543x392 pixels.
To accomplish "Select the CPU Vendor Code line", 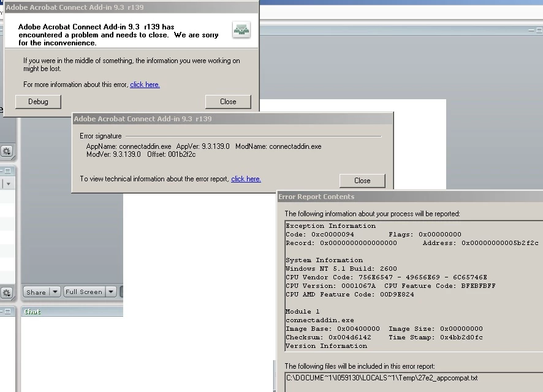I will (387, 277).
